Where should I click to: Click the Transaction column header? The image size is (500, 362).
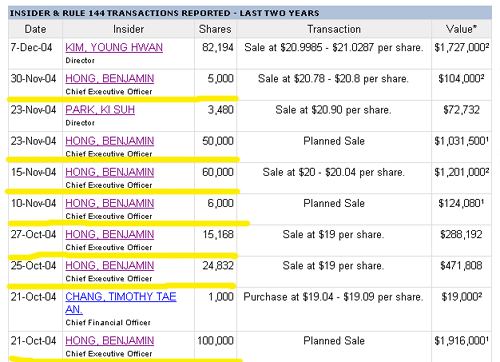tap(334, 29)
